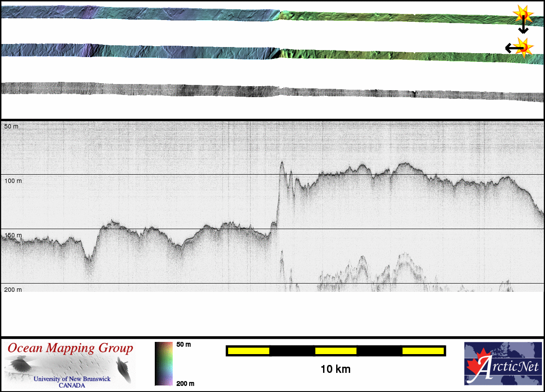This screenshot has width=545, height=392.
Task: Click the 100 m depth label on the profile
Action: pyautogui.click(x=13, y=180)
